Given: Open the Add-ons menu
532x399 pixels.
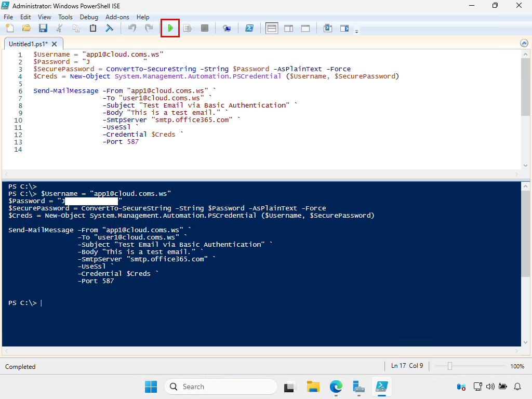Looking at the screenshot, I should point(117,17).
